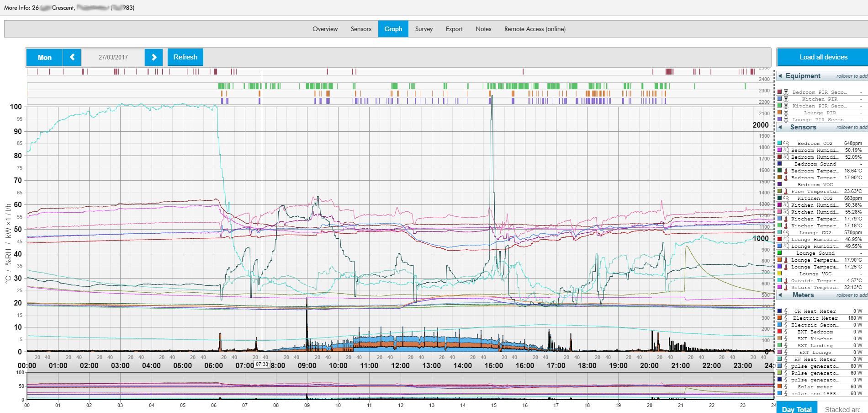Select the %RH icon beside Bedroom Humidity
Image resolution: width=868 pixels, height=413 pixels.
(x=785, y=150)
